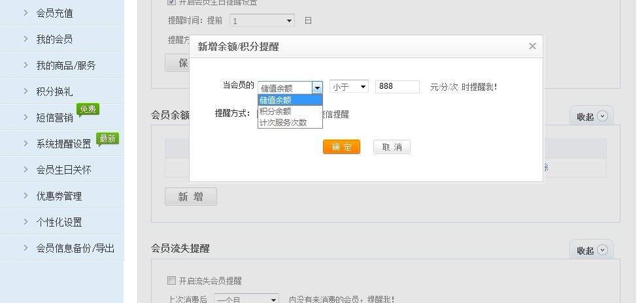Open 优惠券管理 in the sidebar
This screenshot has width=644, height=303.
(59, 196)
